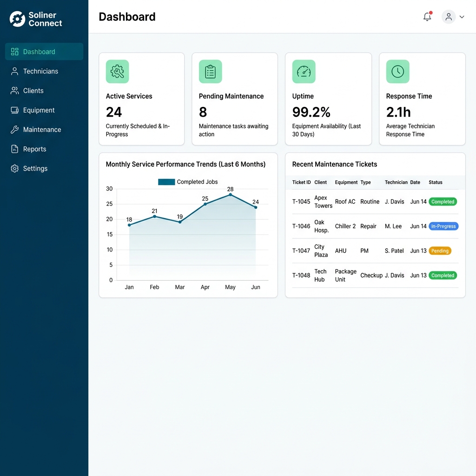Open ticket T-1047
Screen dimensions: 476x476
pyautogui.click(x=301, y=251)
